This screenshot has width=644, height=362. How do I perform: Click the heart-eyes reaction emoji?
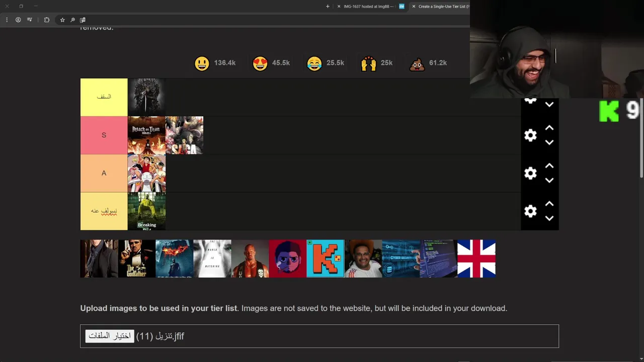click(260, 63)
